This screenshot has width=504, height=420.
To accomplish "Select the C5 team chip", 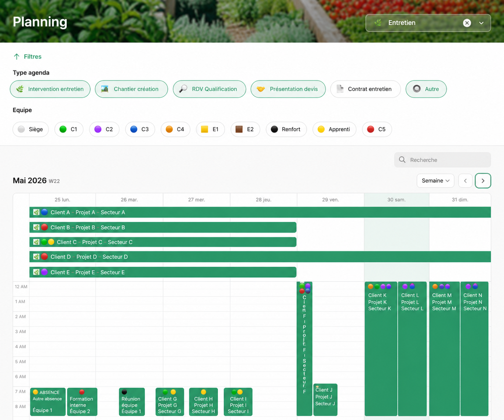I will [377, 129].
